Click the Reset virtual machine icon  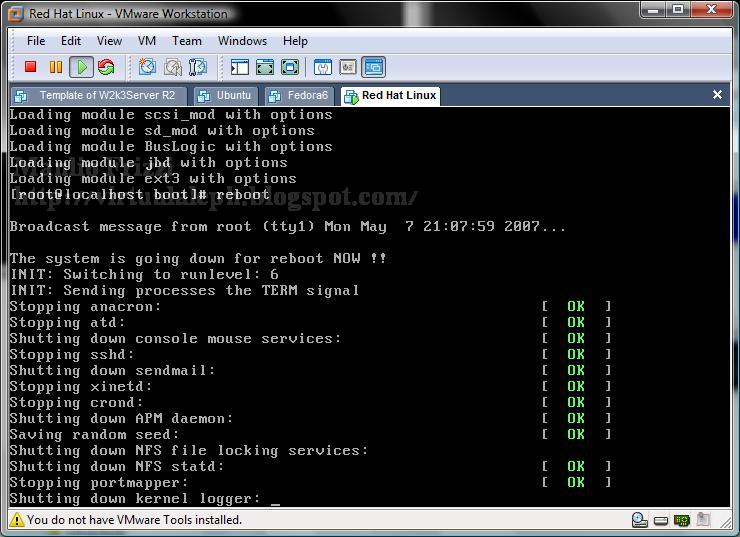click(x=106, y=67)
